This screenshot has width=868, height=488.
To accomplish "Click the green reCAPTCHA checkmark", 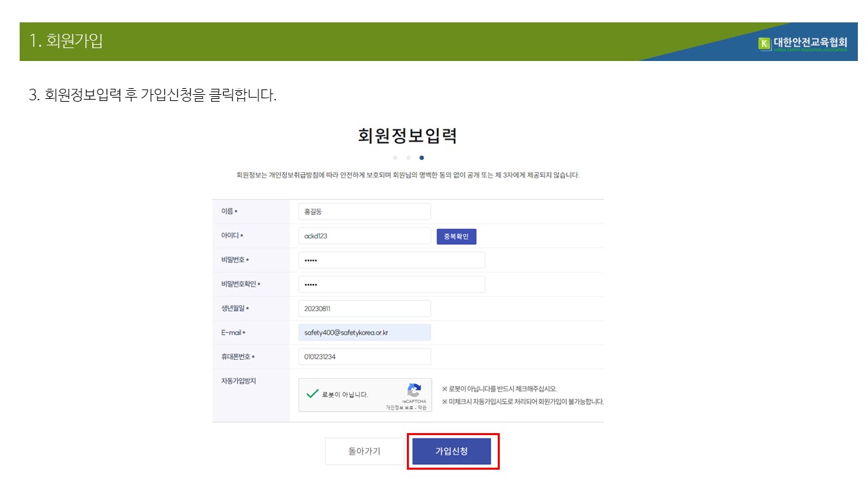I will (x=312, y=394).
